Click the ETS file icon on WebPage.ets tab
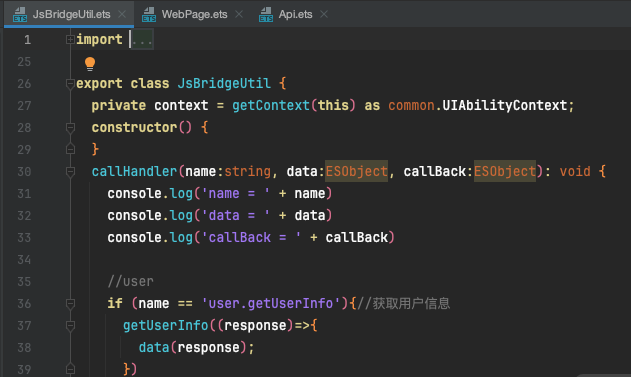The width and height of the screenshot is (631, 377). tap(149, 14)
